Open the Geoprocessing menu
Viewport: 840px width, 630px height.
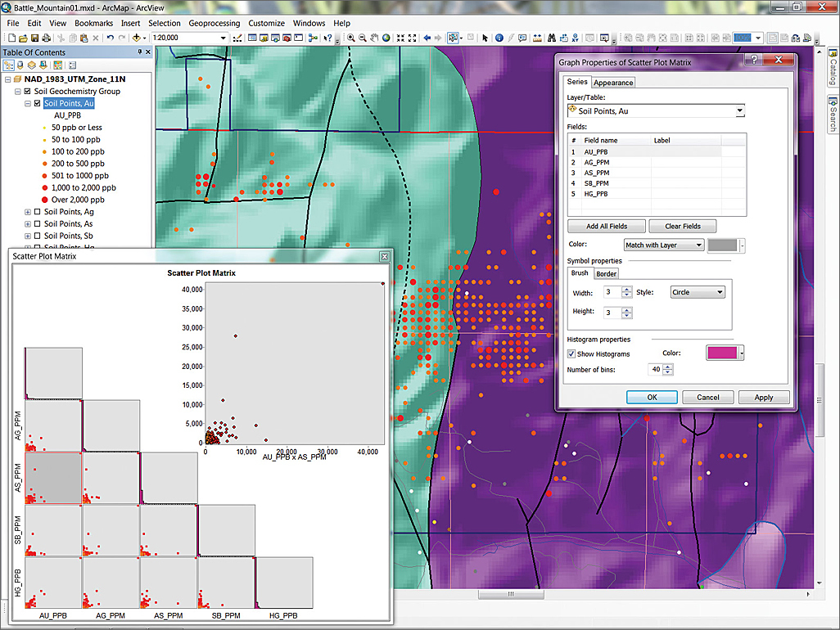coord(215,24)
